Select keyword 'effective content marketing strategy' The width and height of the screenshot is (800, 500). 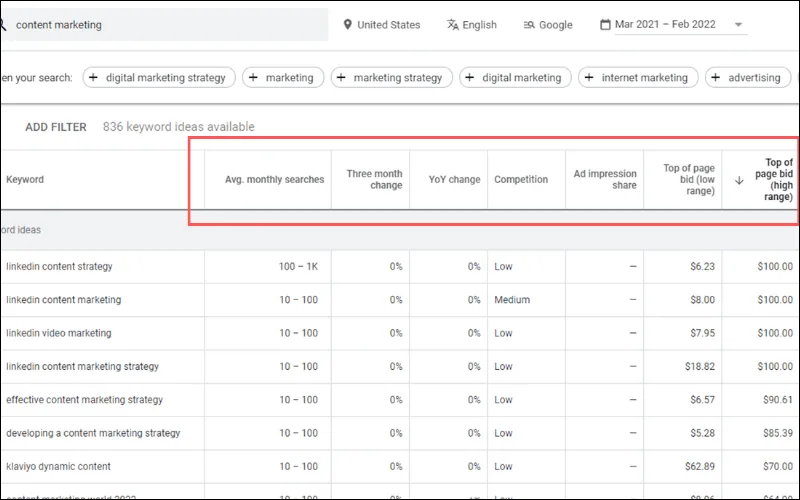point(85,399)
